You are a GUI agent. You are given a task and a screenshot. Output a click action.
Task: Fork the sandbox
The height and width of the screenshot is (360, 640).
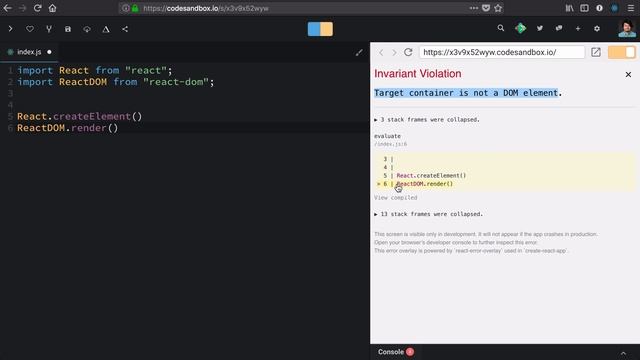click(49, 29)
